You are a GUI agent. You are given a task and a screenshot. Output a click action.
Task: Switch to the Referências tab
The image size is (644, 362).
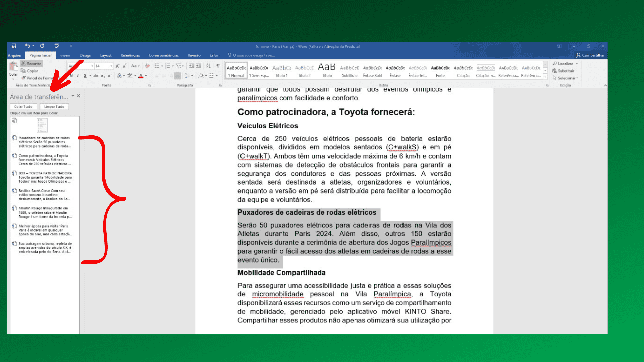130,55
